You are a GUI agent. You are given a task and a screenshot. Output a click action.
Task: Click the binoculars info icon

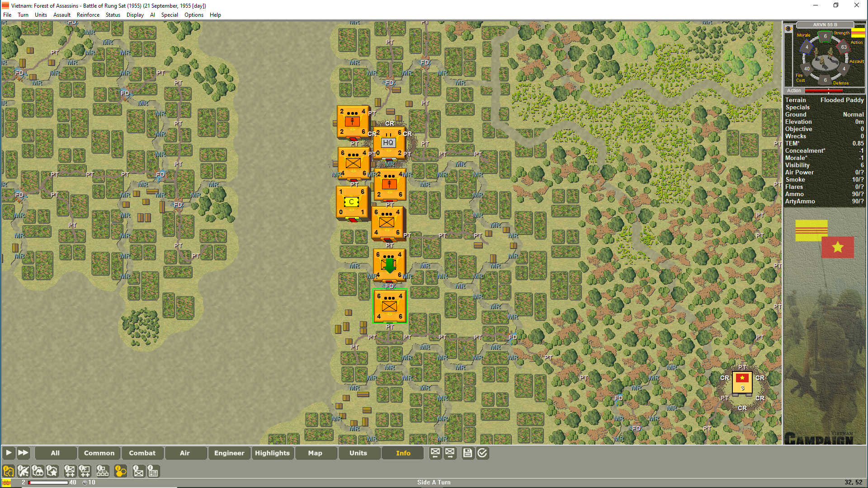(x=38, y=471)
